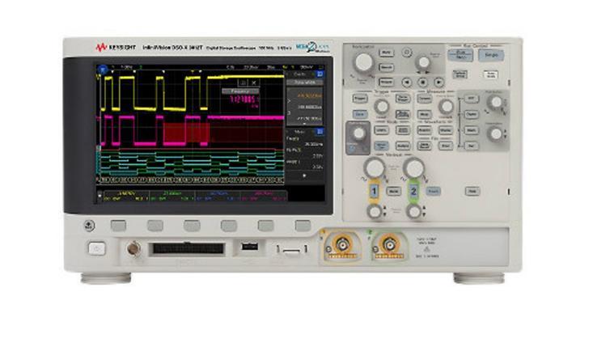Image resolution: width=593 pixels, height=364 pixels.
Task: Push the Utility key
Action: (381, 130)
